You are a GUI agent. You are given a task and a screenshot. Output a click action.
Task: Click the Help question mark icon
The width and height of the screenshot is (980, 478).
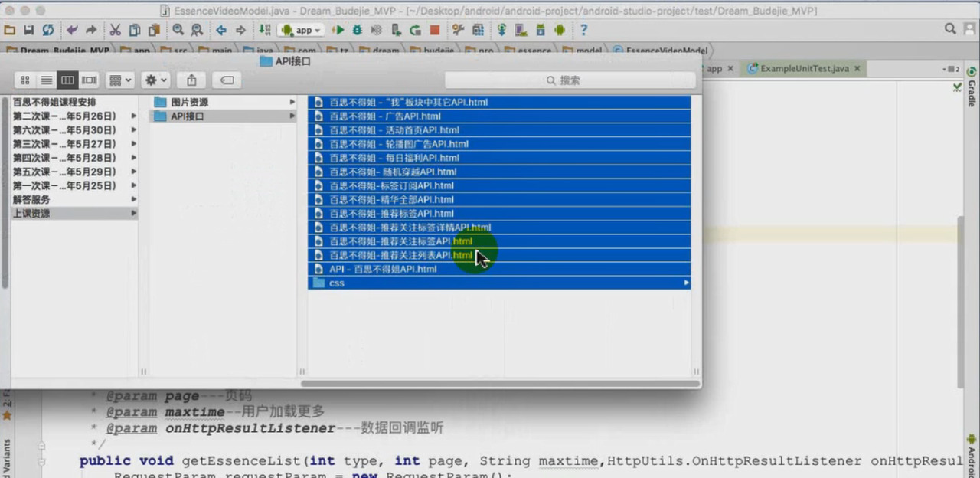click(583, 30)
